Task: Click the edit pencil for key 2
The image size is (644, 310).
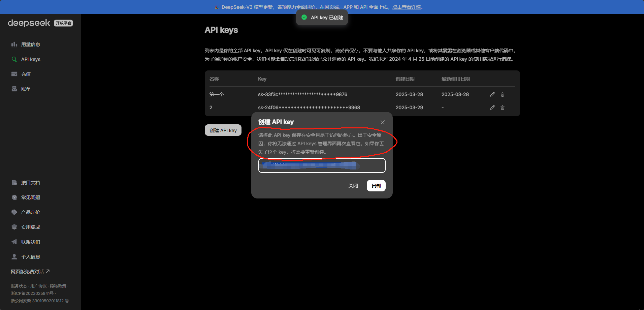Action: tap(492, 107)
